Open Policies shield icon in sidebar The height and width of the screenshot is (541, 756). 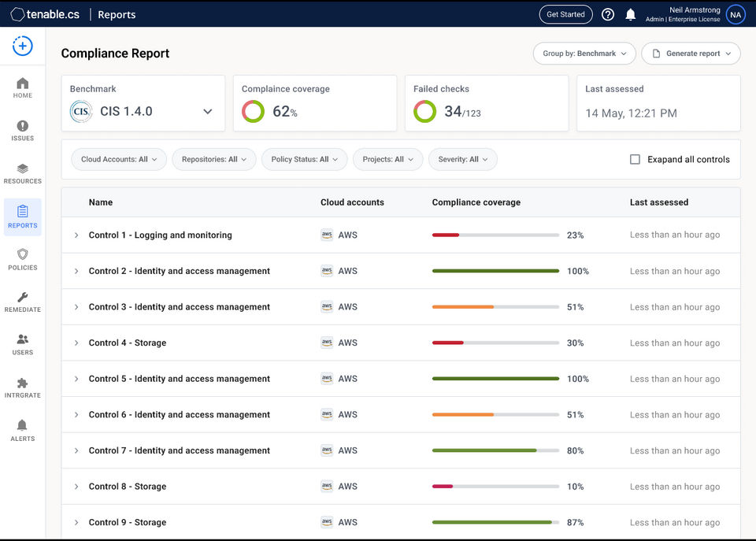pos(23,259)
